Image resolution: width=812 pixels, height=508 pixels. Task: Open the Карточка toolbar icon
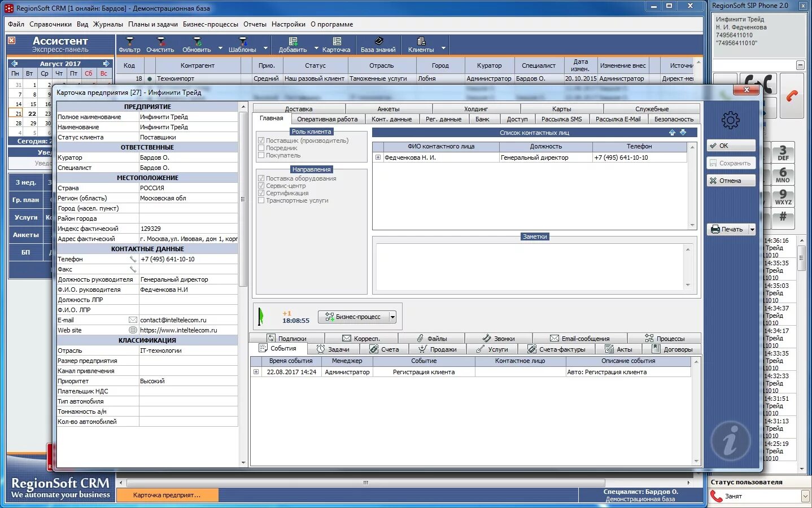337,45
